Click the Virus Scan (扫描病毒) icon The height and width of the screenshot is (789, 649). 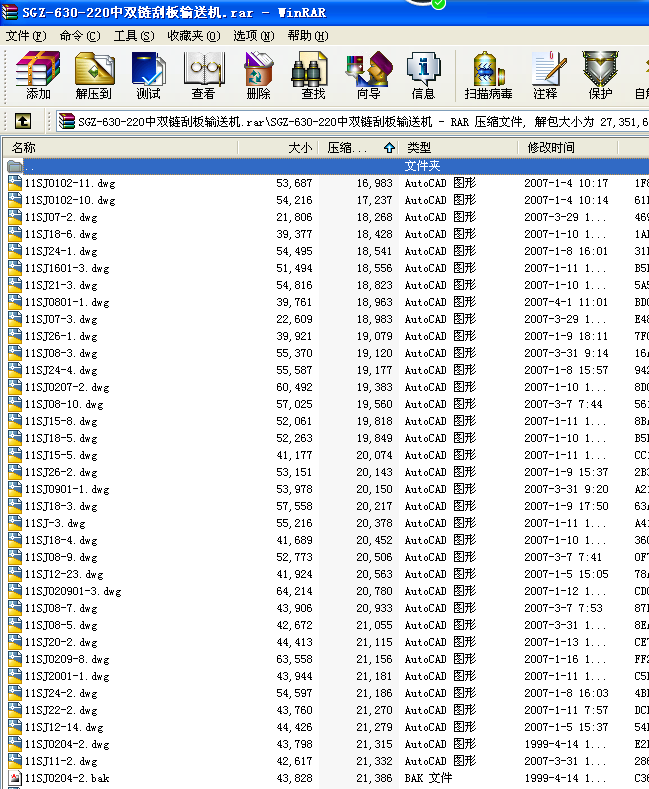489,68
